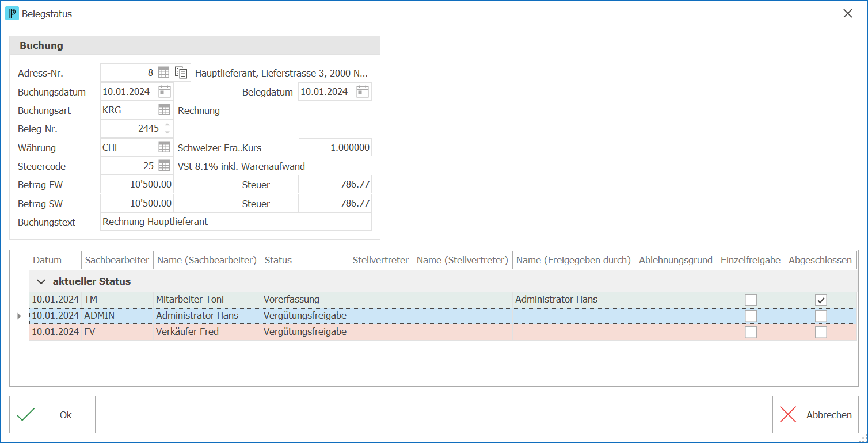Click the Ablehnungsgrund column header
The width and height of the screenshot is (868, 443).
(676, 260)
